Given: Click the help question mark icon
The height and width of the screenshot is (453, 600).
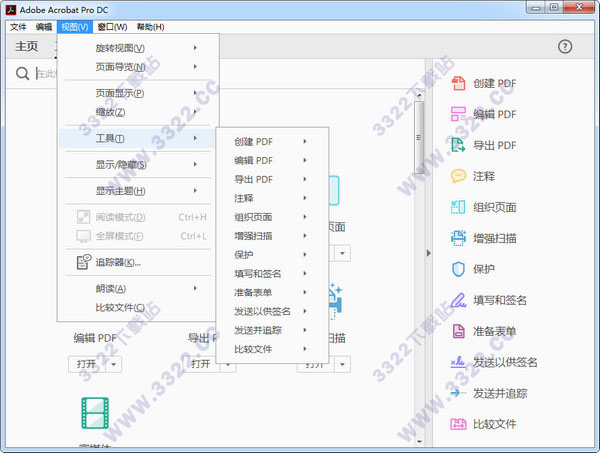Looking at the screenshot, I should pyautogui.click(x=565, y=47).
